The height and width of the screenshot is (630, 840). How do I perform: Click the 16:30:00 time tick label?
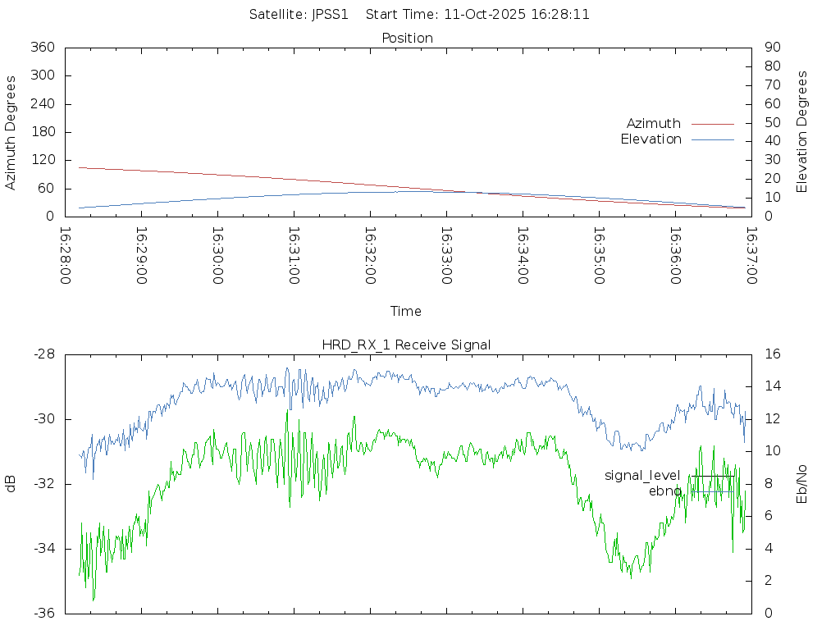tap(217, 256)
